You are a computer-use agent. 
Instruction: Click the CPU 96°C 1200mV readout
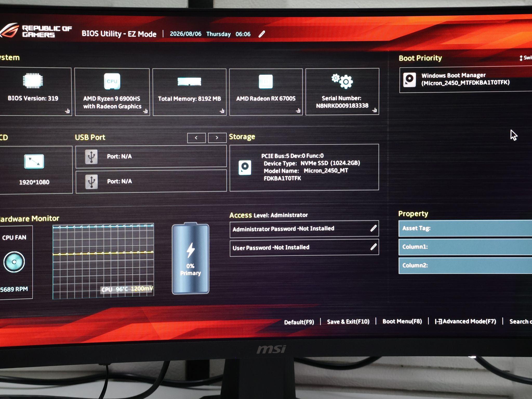(x=127, y=289)
